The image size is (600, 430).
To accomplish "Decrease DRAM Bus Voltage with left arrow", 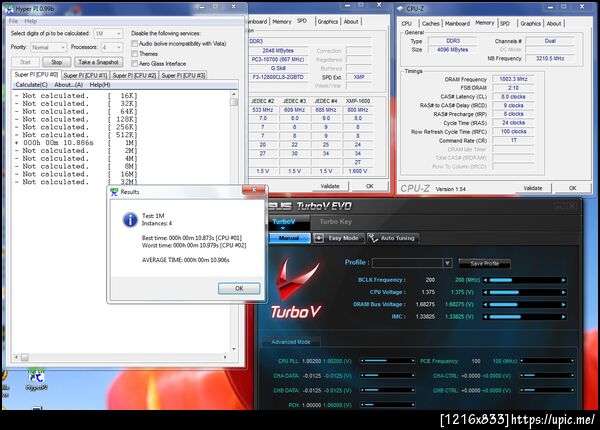I will point(485,305).
